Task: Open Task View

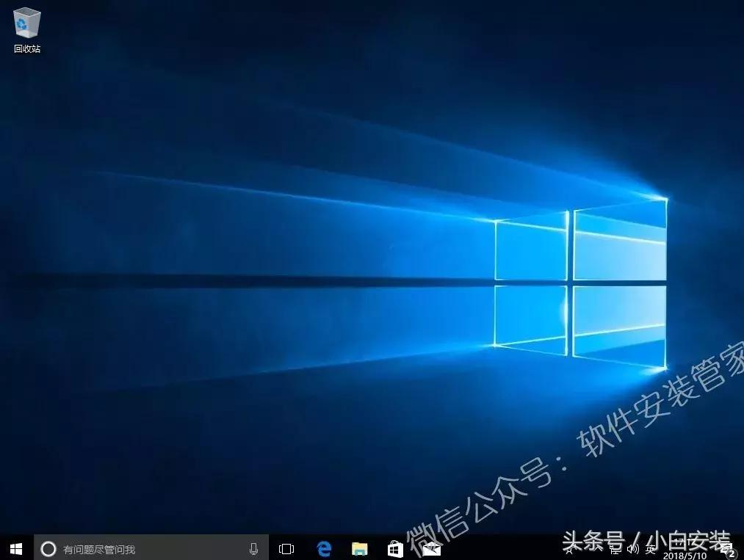Action: coord(286,548)
